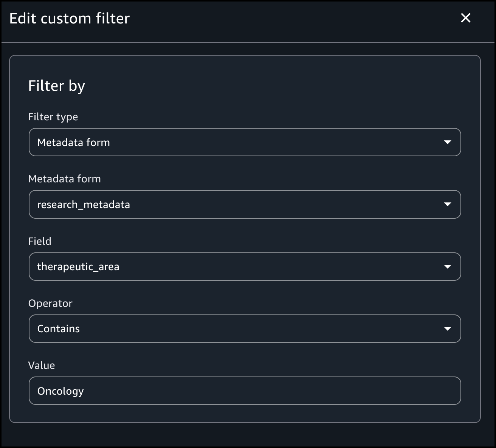Click the Oncology text in Value box
Screen dimensions: 496x448
tap(60, 391)
